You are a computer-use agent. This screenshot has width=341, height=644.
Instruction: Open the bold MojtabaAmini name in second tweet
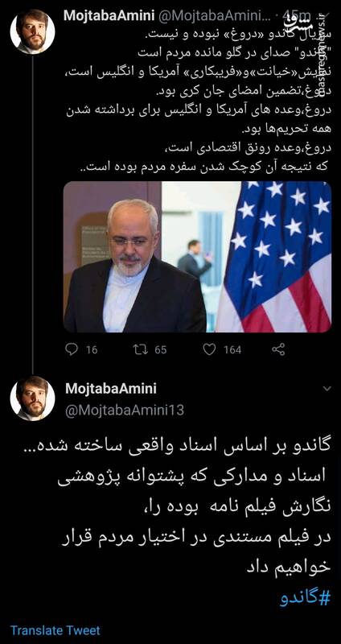click(110, 389)
